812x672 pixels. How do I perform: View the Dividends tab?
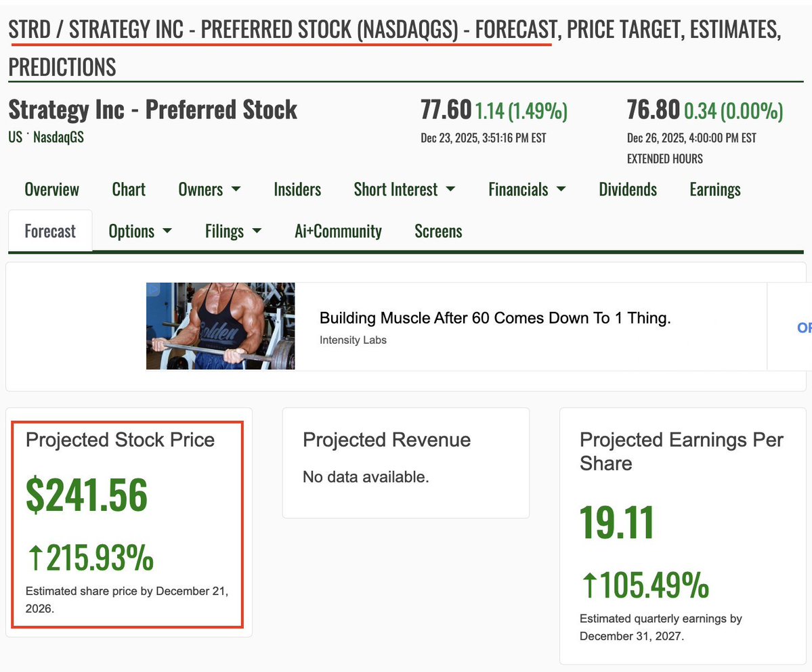628,189
